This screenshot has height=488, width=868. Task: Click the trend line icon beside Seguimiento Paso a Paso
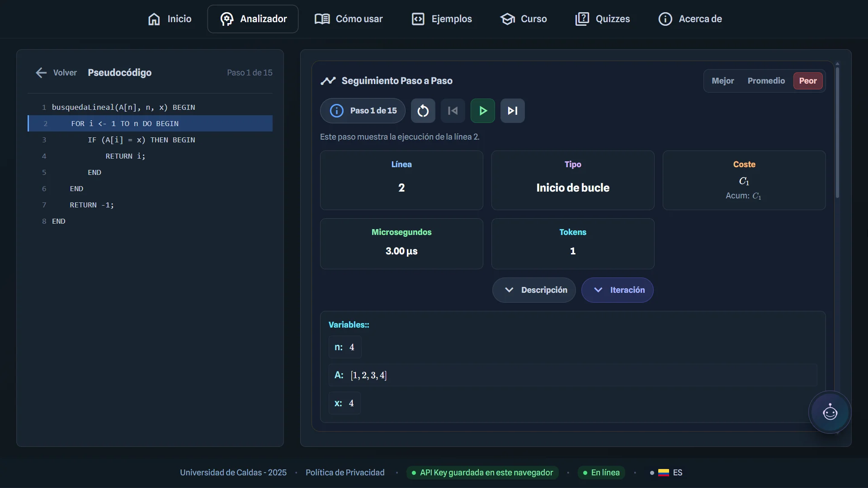click(x=328, y=81)
